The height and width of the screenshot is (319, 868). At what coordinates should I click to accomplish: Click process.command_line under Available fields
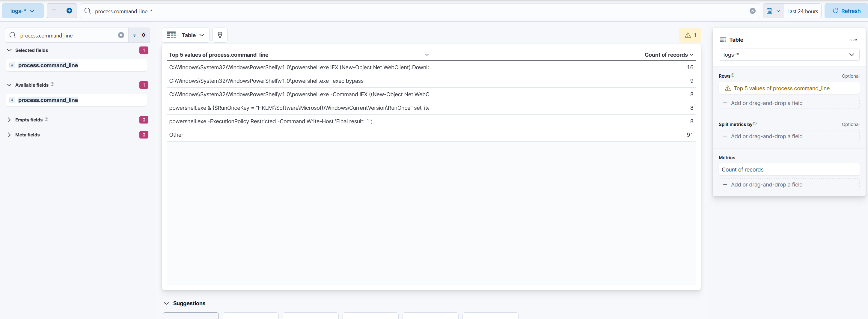(x=48, y=100)
